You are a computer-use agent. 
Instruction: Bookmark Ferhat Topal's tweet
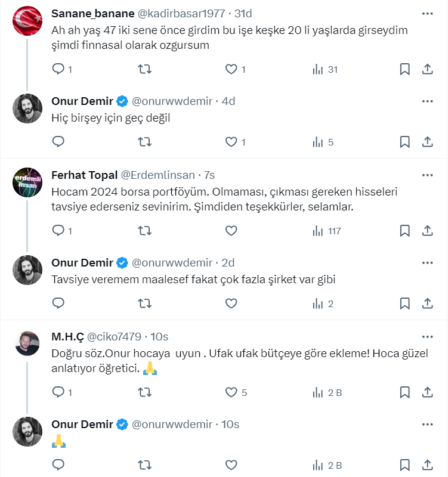coord(404,231)
